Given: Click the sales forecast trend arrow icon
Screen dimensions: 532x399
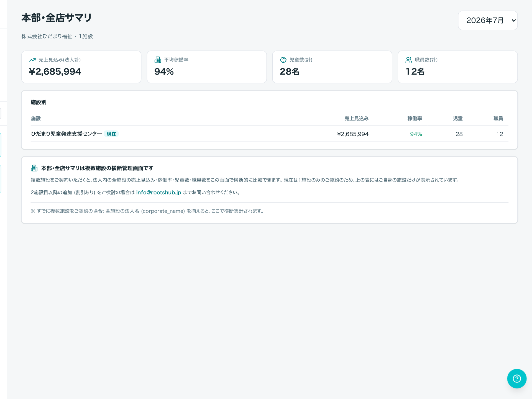Looking at the screenshot, I should (x=32, y=60).
